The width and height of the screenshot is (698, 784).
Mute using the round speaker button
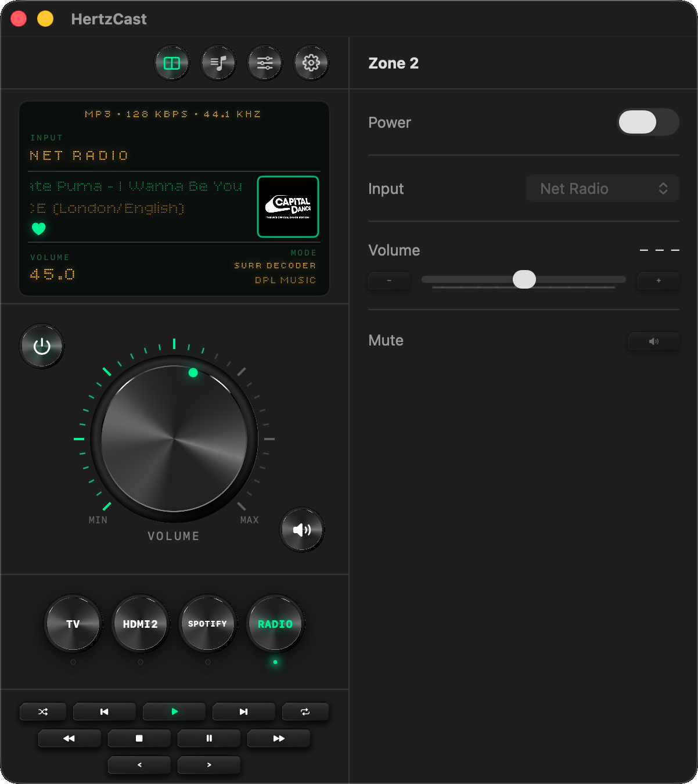tap(302, 530)
